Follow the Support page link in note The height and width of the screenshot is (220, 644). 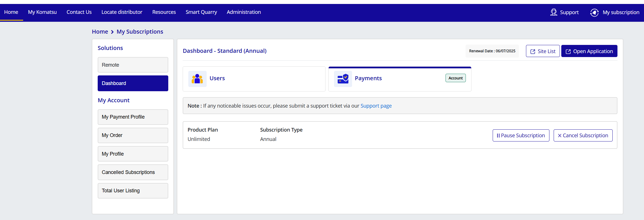click(x=376, y=106)
